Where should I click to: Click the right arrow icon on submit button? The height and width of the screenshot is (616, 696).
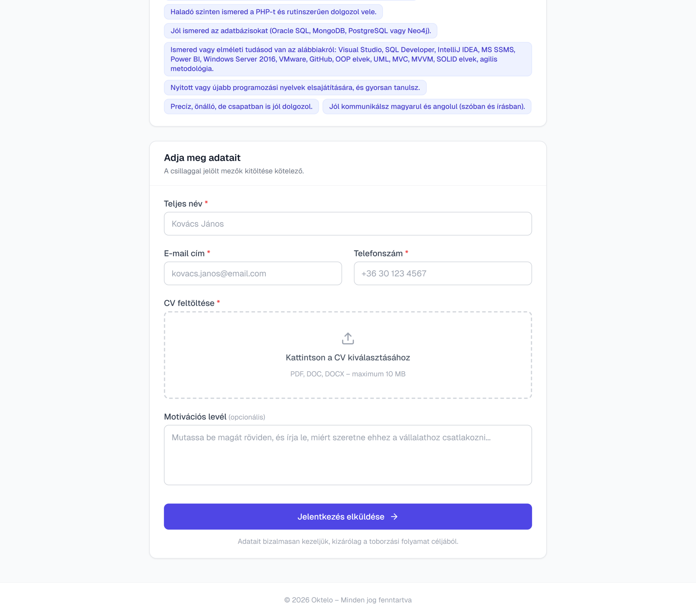pyautogui.click(x=394, y=517)
